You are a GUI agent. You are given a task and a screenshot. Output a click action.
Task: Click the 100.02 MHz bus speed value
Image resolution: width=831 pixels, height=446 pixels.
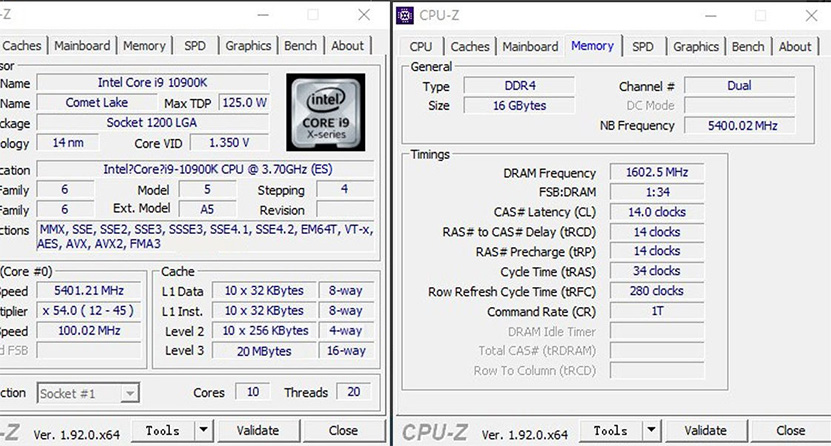(x=89, y=331)
